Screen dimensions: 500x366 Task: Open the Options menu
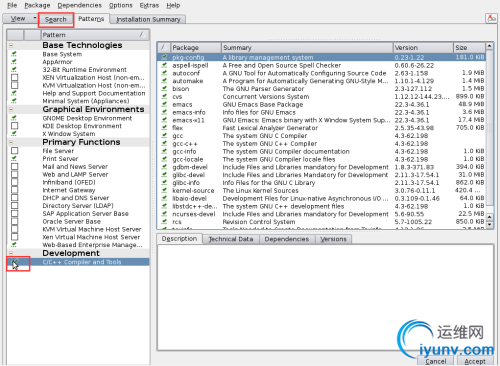pos(120,5)
